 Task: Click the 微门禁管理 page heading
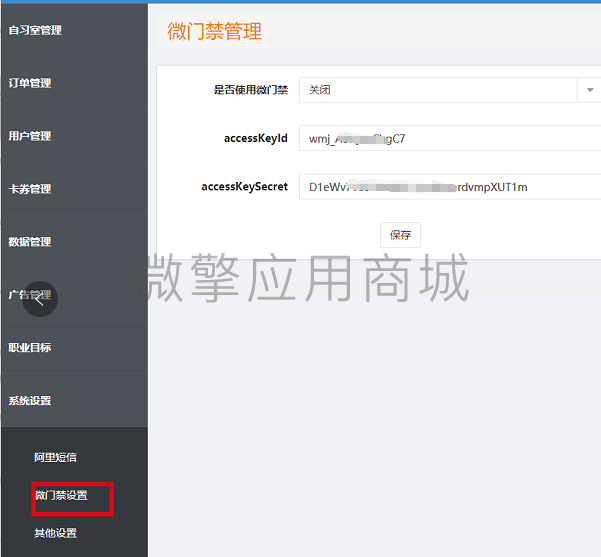215,31
